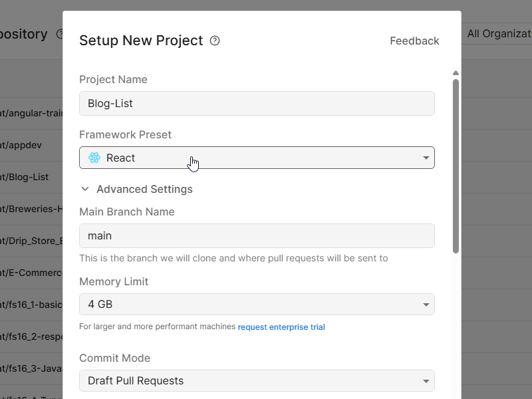
Task: Click the dialog's vertical scrollbar thumb
Action: point(456,166)
